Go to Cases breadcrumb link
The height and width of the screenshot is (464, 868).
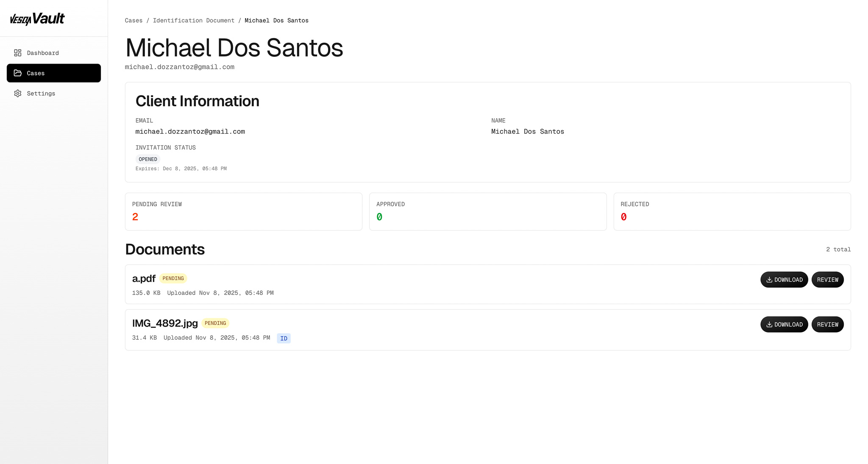(x=134, y=20)
